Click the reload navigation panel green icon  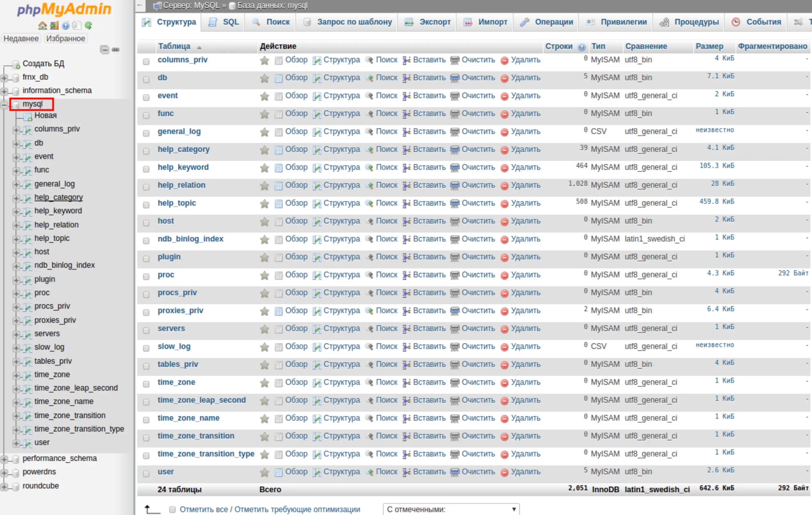(x=88, y=26)
